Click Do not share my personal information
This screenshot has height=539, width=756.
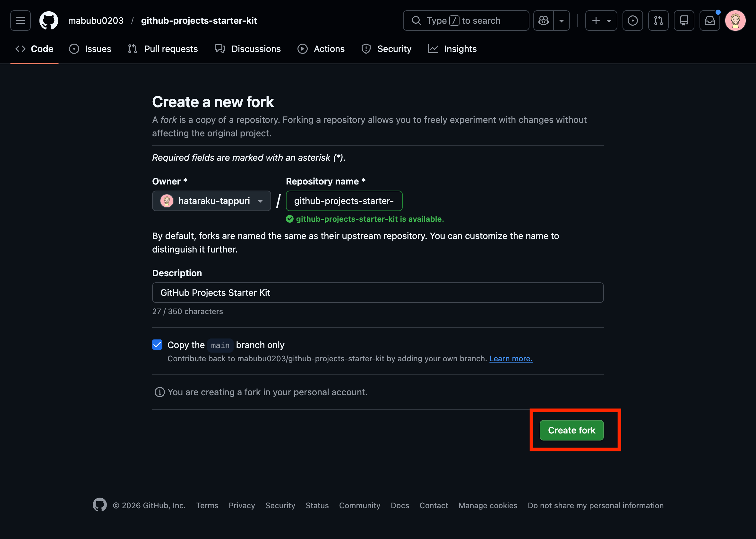595,505
